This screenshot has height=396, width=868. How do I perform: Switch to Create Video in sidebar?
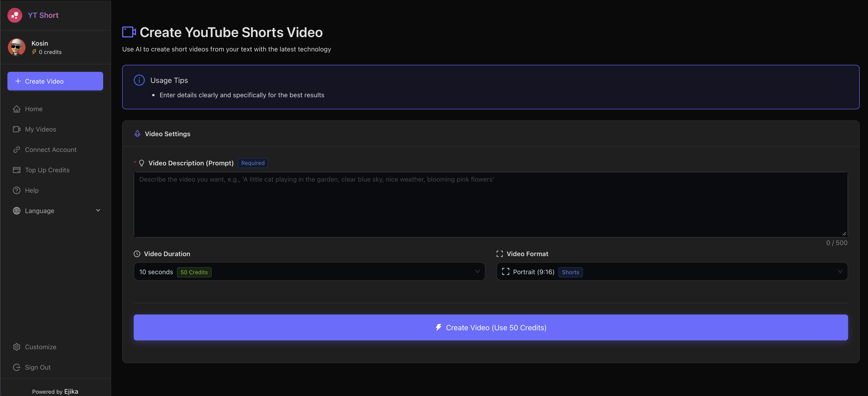click(55, 81)
